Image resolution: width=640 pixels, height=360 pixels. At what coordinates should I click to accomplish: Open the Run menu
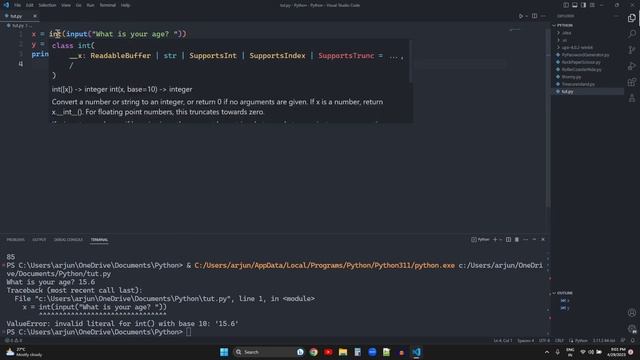(90, 5)
